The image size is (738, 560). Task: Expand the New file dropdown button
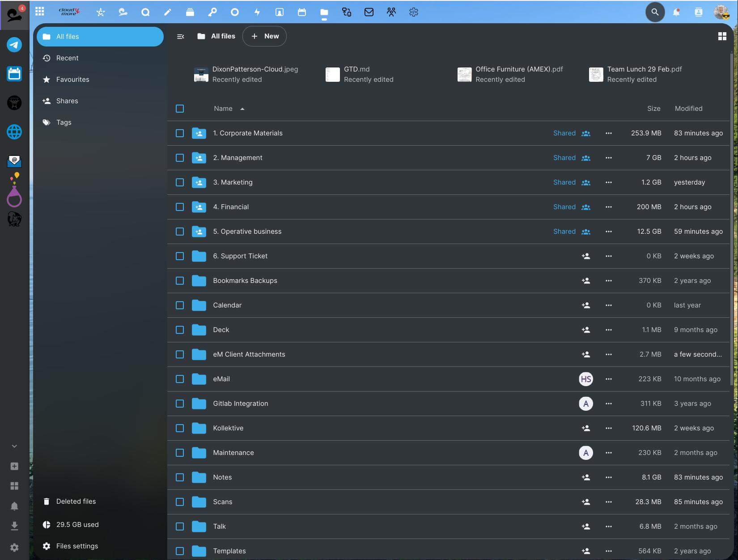point(264,36)
